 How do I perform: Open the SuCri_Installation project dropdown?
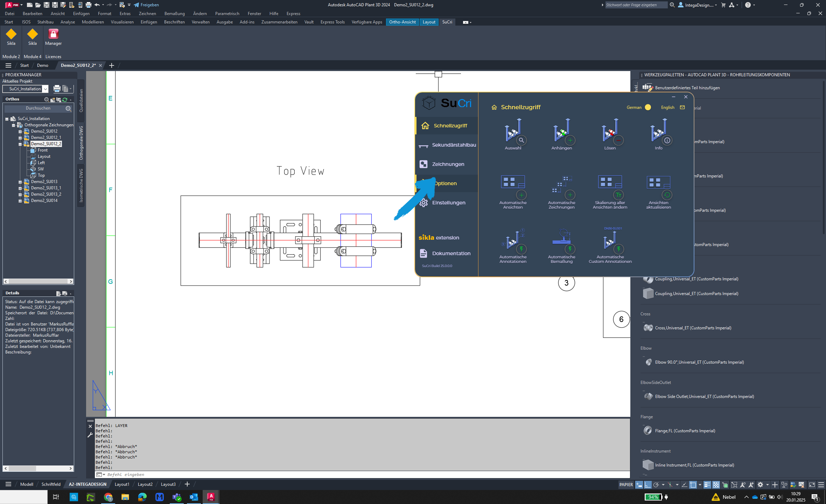tap(45, 89)
